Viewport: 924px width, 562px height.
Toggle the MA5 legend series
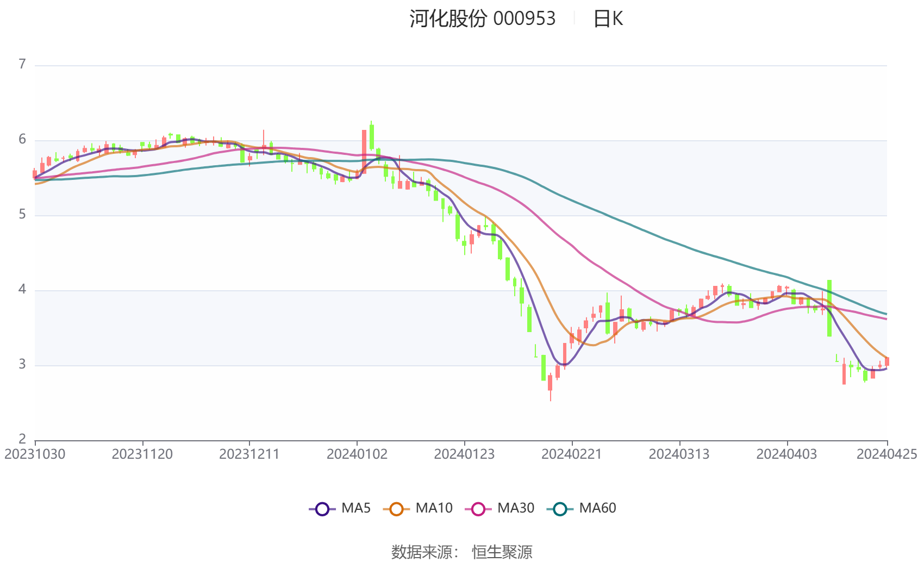tap(340, 508)
